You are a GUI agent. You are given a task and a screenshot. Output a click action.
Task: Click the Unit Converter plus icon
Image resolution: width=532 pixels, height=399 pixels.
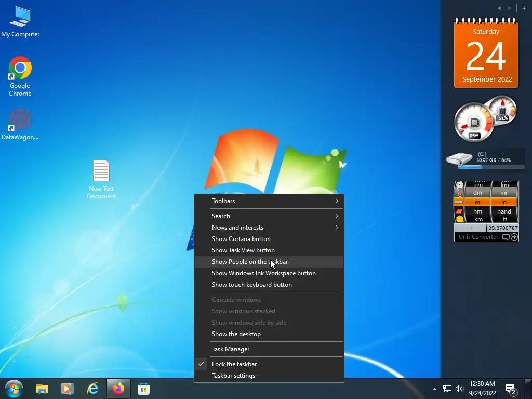coord(514,237)
